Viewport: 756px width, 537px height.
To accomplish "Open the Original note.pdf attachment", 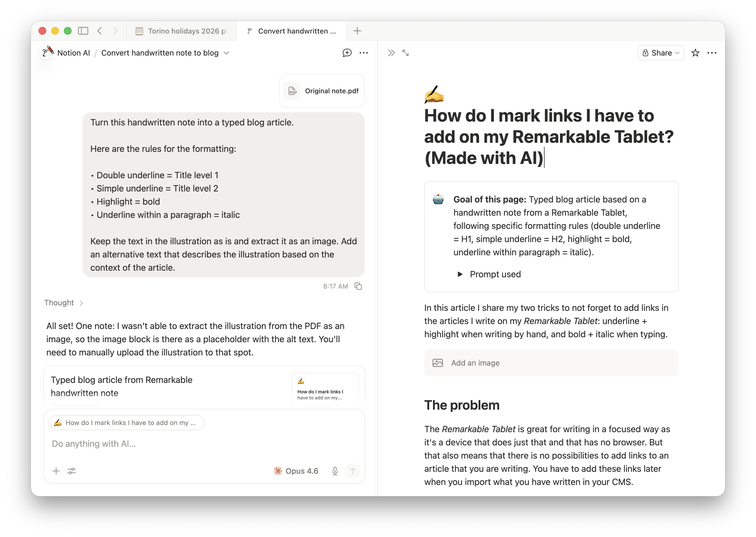I will [x=322, y=91].
